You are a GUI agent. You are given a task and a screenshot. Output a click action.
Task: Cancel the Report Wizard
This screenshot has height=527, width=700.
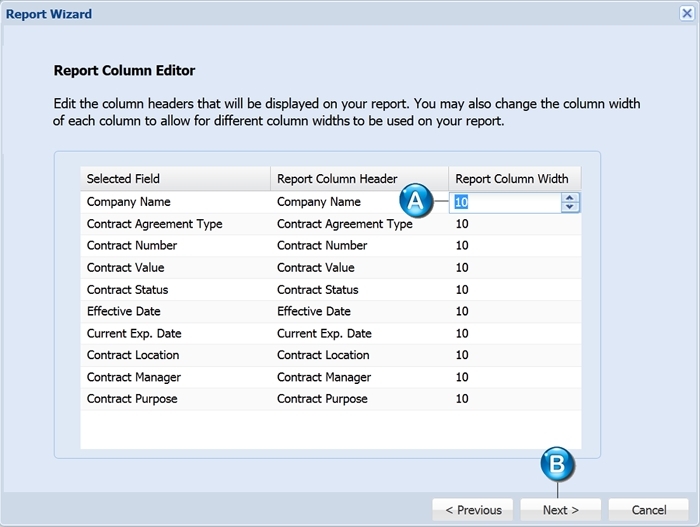tap(648, 510)
